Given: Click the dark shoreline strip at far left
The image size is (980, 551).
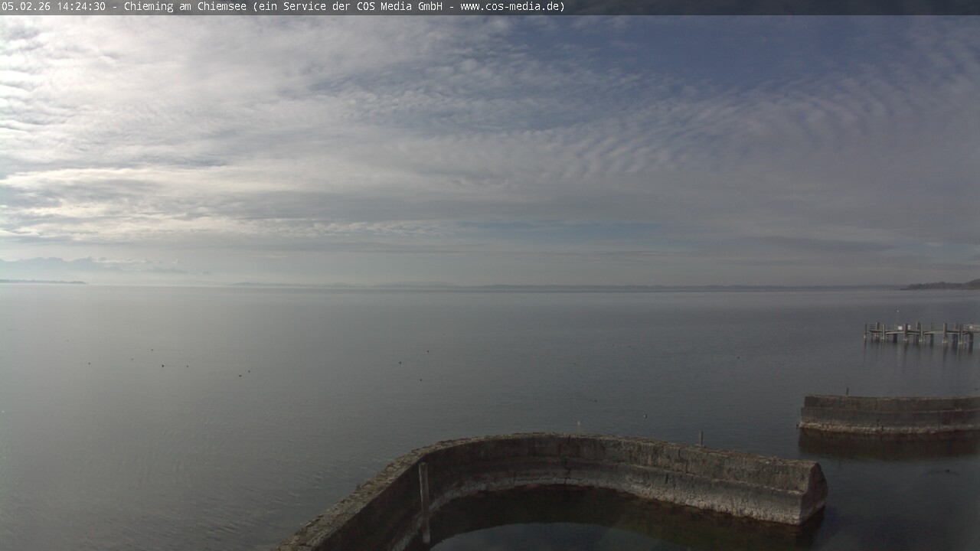Looking at the screenshot, I should point(42,282).
